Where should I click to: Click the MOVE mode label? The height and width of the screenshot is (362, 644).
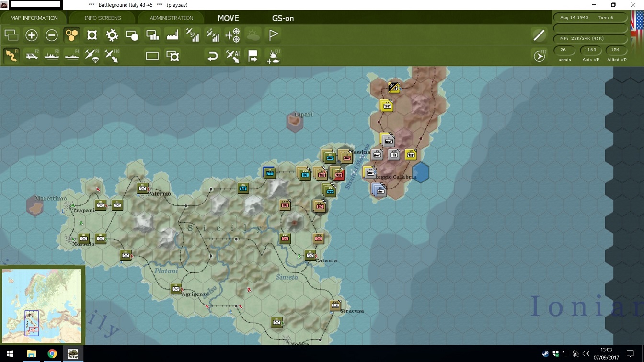228,18
